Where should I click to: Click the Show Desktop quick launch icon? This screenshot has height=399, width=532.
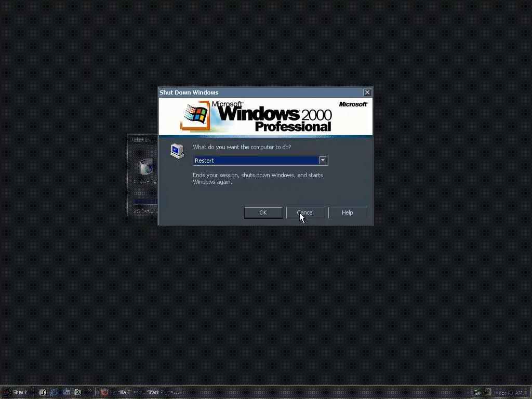tap(42, 393)
